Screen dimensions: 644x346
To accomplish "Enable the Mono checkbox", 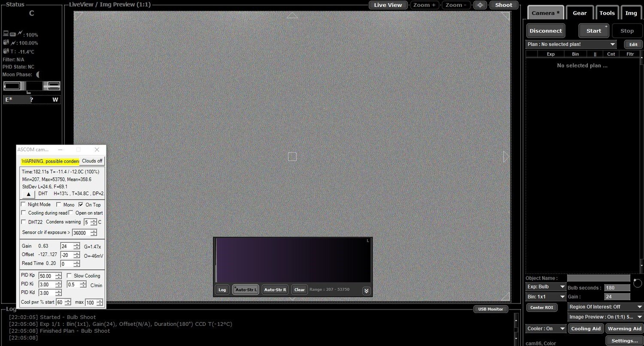I will 59,205.
